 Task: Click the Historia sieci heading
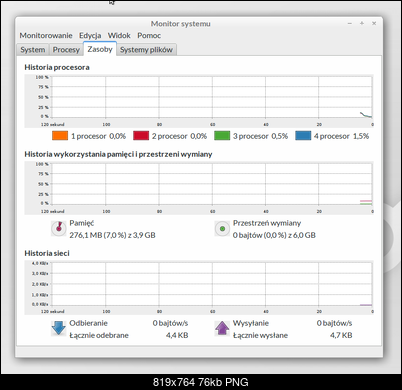(47, 253)
